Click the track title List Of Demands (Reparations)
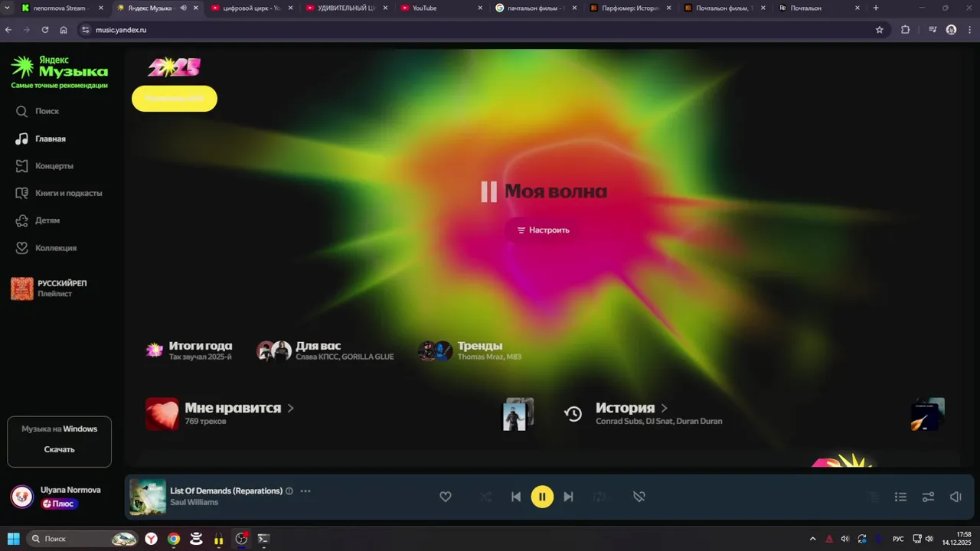The width and height of the screenshot is (980, 551). pyautogui.click(x=226, y=491)
